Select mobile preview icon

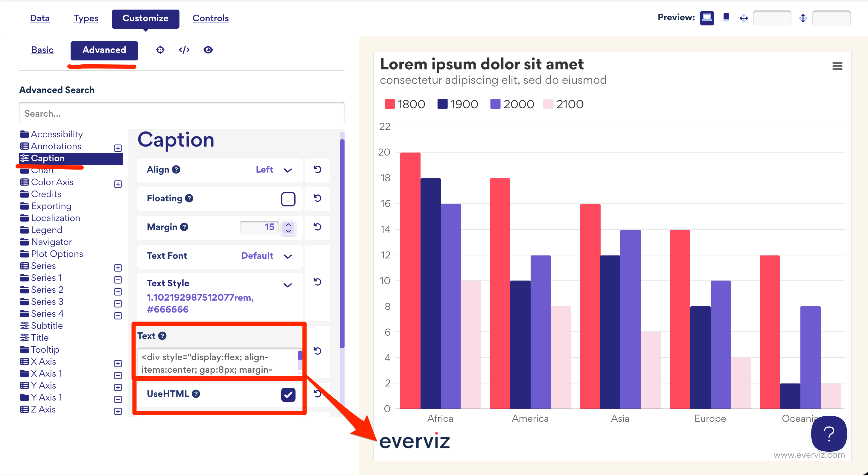[726, 18]
